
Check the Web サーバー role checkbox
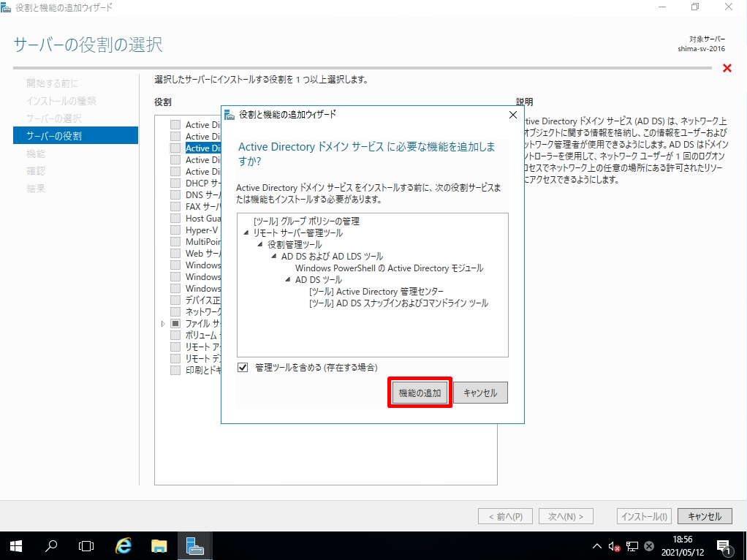click(x=176, y=253)
